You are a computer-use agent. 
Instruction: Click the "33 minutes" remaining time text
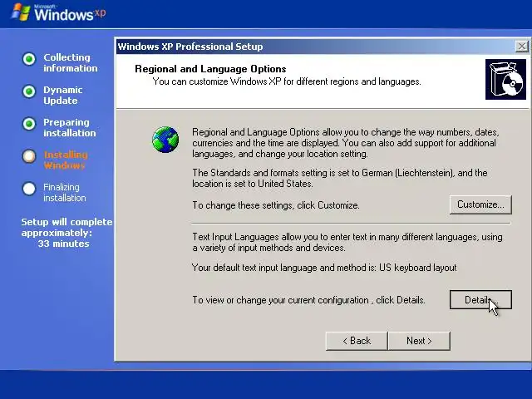(x=63, y=244)
